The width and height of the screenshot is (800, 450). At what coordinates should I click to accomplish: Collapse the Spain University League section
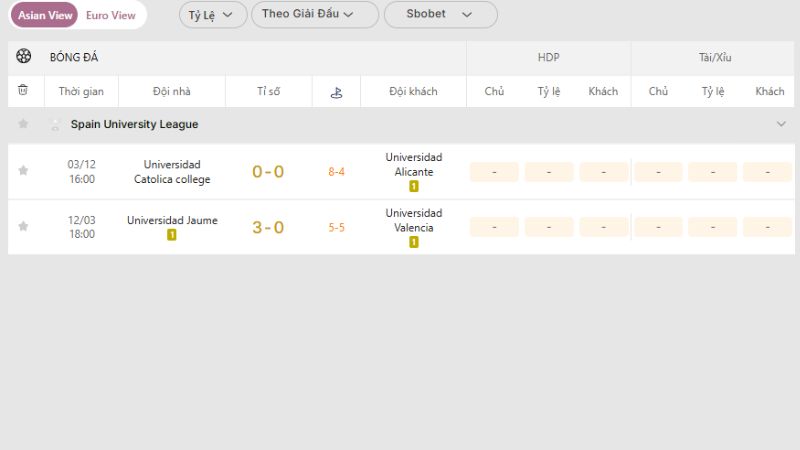[x=781, y=124]
